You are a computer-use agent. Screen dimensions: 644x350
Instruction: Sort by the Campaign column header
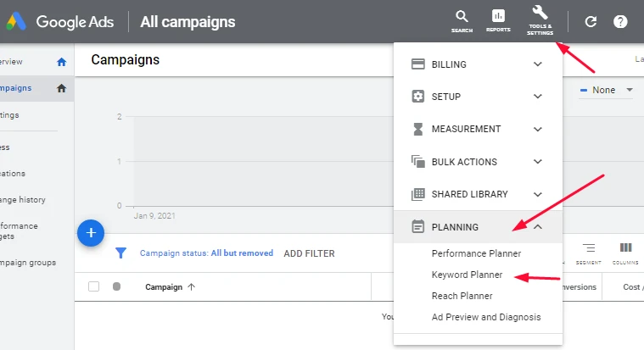coord(164,286)
